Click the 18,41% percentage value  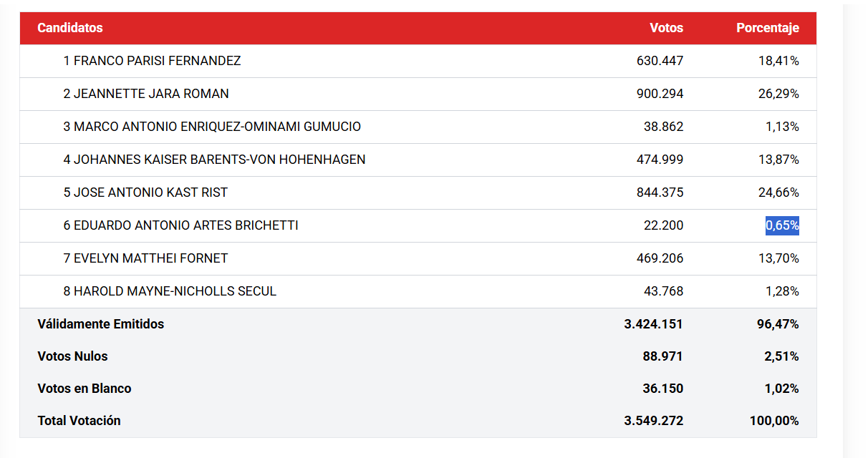click(778, 61)
